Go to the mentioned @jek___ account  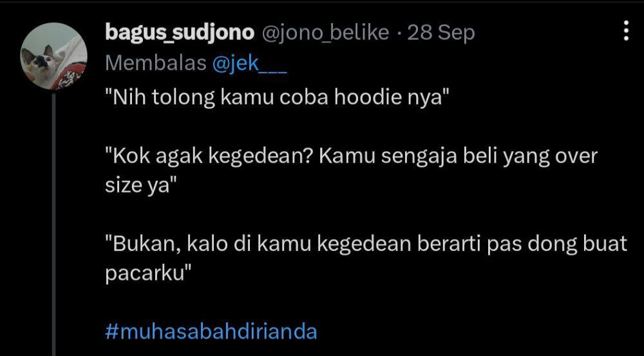(249, 63)
